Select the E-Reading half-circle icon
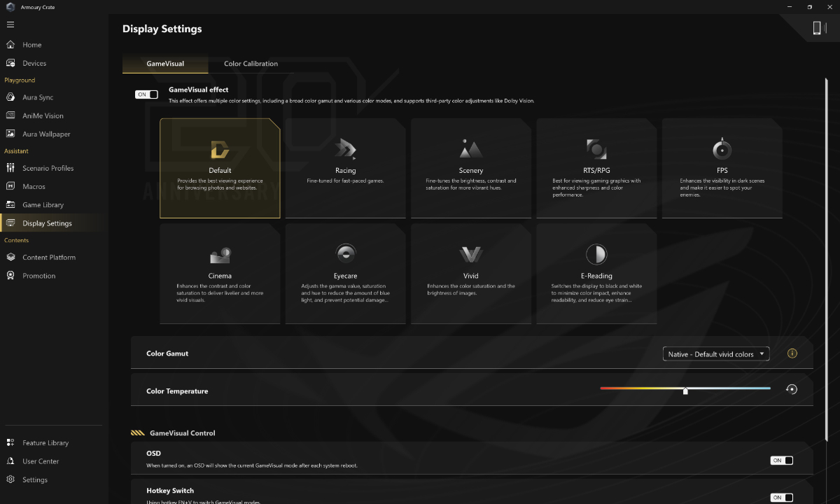Screen dimensions: 840x504 (596, 253)
